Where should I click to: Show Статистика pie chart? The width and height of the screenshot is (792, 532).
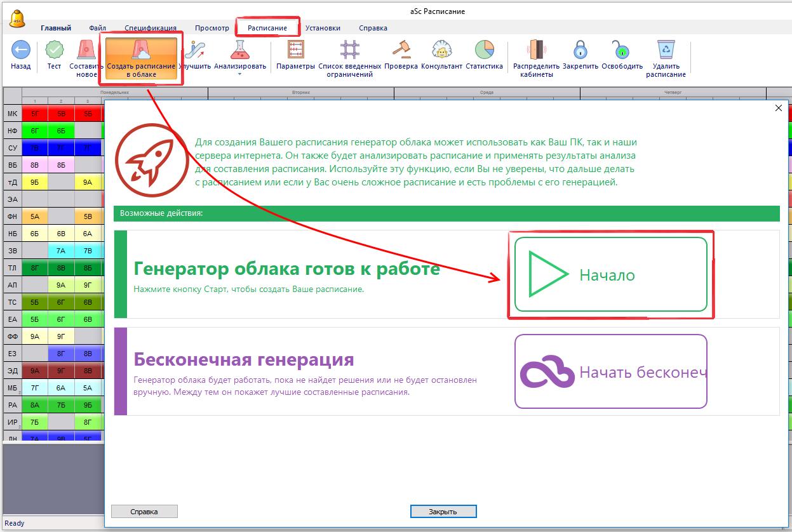(x=484, y=51)
